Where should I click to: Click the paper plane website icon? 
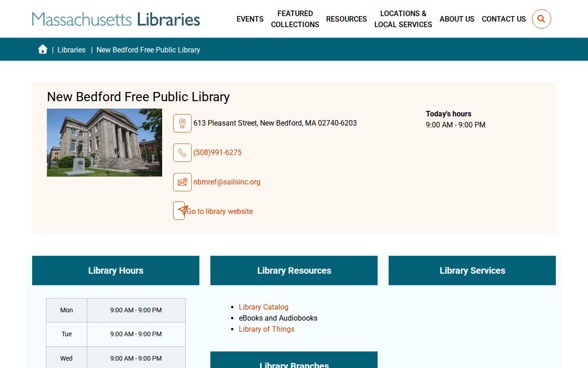180,211
